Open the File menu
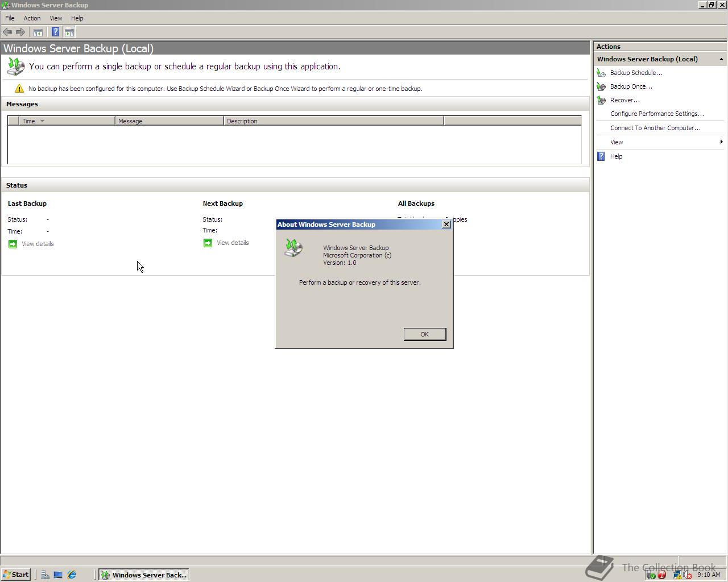 point(10,18)
